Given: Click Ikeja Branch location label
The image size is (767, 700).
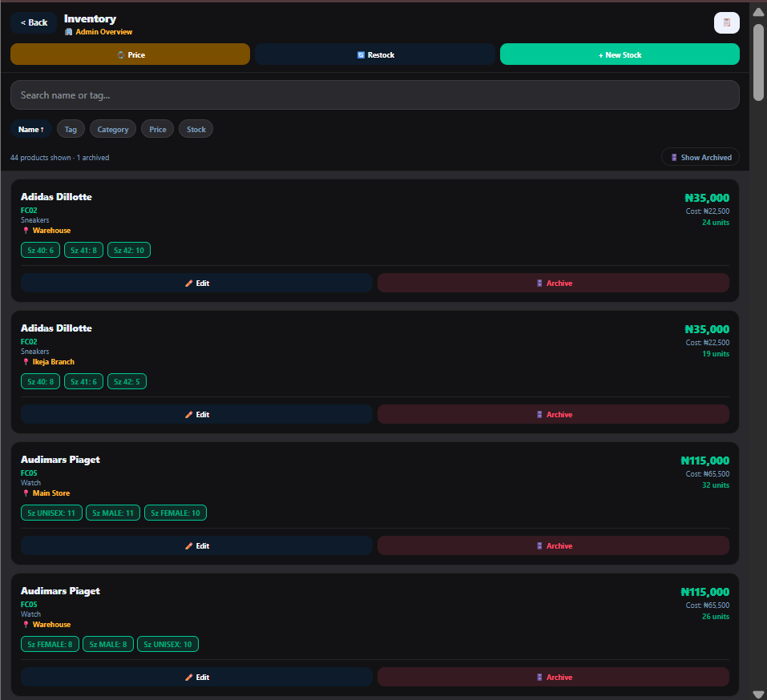Looking at the screenshot, I should (x=54, y=362).
